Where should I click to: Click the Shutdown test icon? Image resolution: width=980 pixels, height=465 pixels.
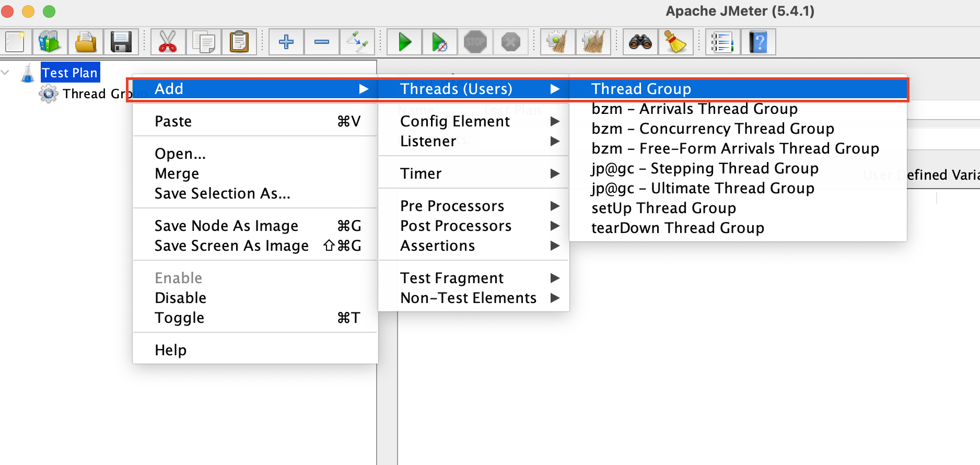point(511,42)
